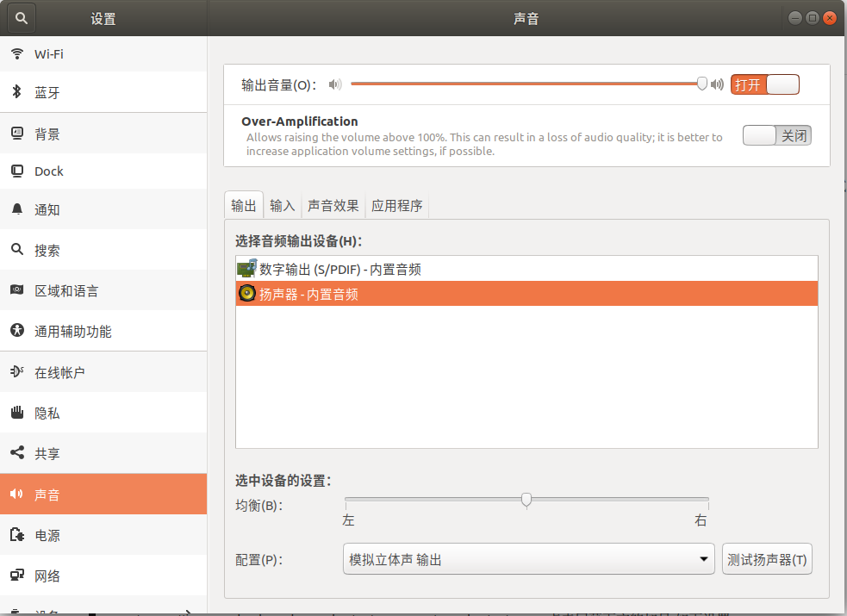Minimize the settings window
This screenshot has height=616, width=847.
point(795,18)
